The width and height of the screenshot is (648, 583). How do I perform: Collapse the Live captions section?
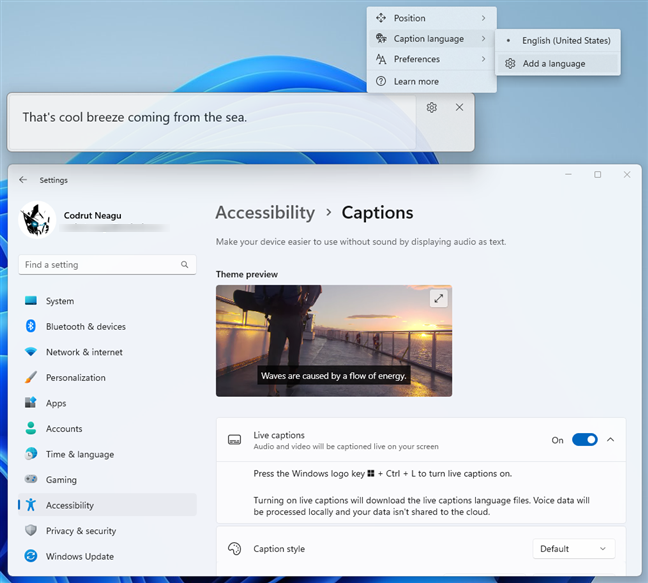click(610, 440)
